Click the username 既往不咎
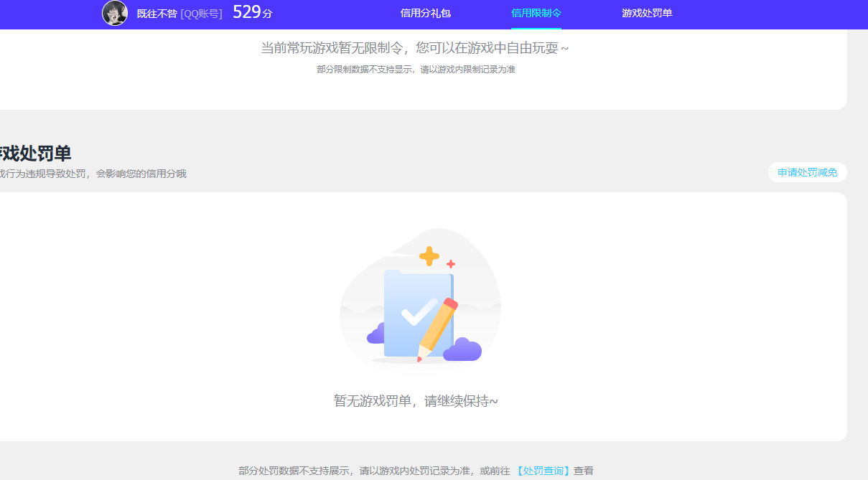The image size is (868, 480). (157, 13)
